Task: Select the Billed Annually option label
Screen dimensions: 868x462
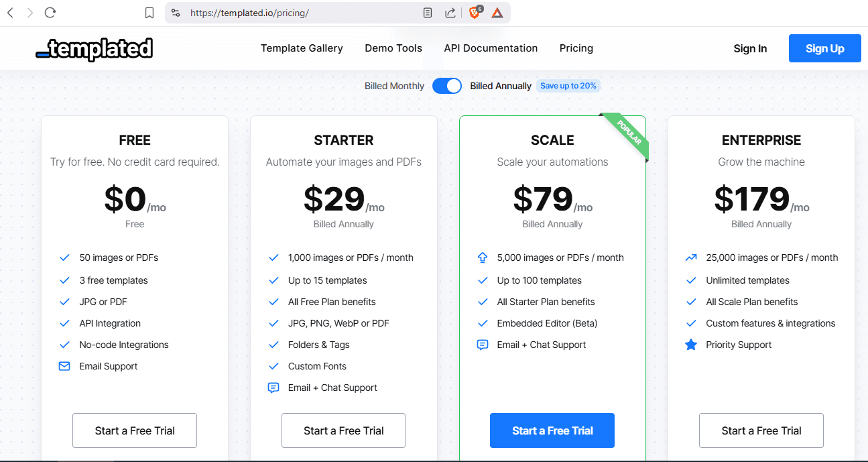Action: coord(501,86)
